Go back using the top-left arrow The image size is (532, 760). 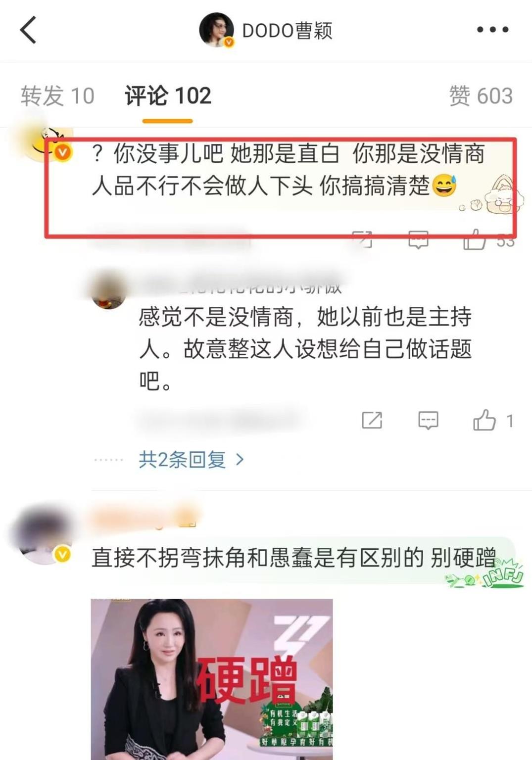(28, 30)
